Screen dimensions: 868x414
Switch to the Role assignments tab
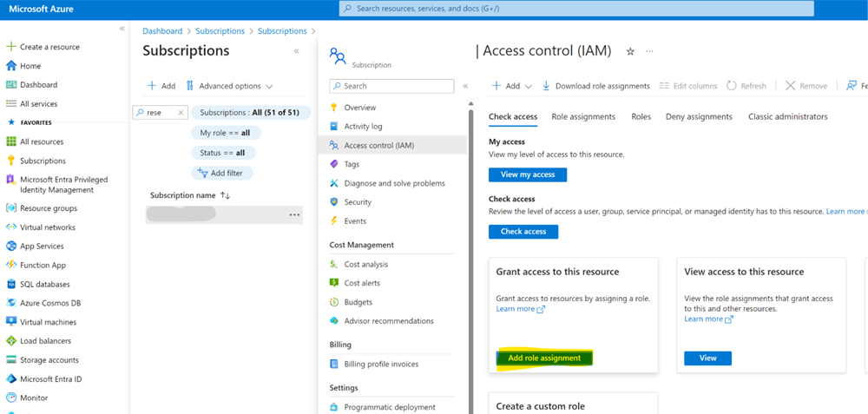click(583, 117)
